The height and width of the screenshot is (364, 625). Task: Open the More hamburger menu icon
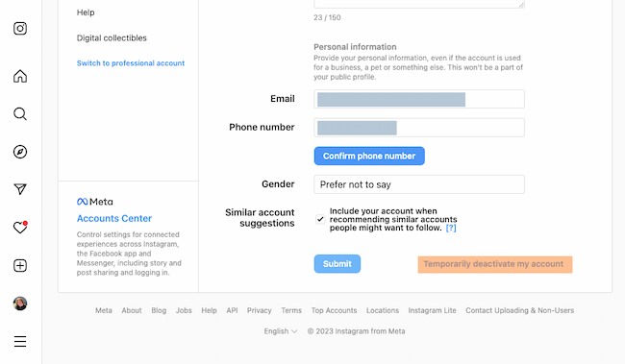[20, 341]
